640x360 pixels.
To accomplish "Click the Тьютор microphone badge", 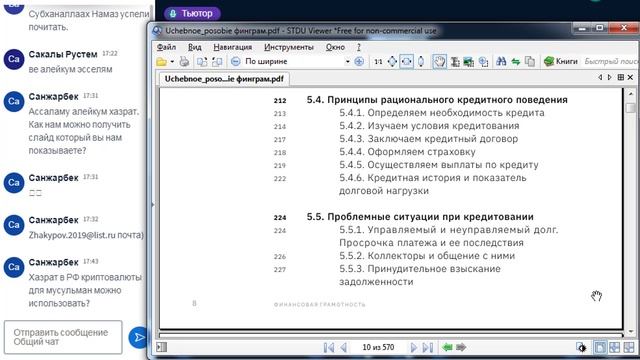I will click(192, 13).
